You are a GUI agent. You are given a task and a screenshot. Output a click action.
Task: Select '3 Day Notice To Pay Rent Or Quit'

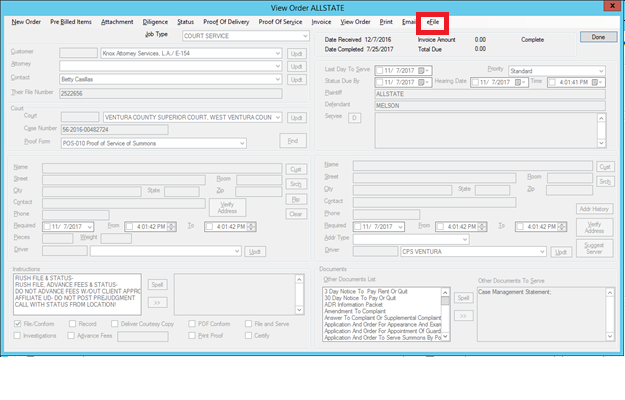(x=366, y=292)
